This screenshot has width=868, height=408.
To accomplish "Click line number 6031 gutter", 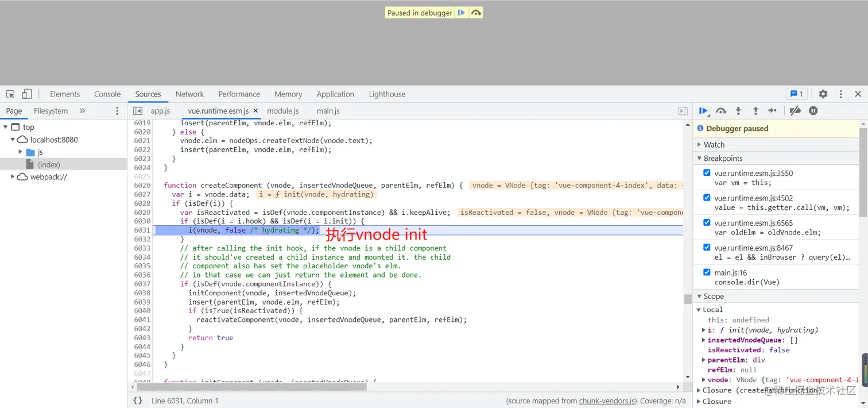I will (x=142, y=230).
